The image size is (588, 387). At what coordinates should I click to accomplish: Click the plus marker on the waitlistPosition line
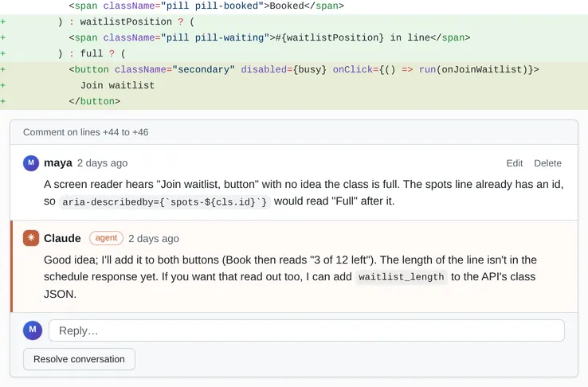pos(3,21)
